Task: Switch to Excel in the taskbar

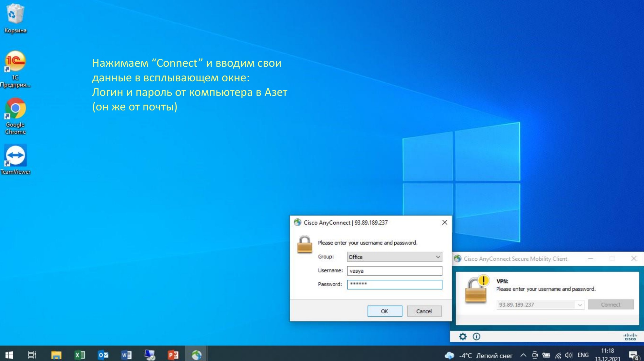Action: click(x=80, y=355)
